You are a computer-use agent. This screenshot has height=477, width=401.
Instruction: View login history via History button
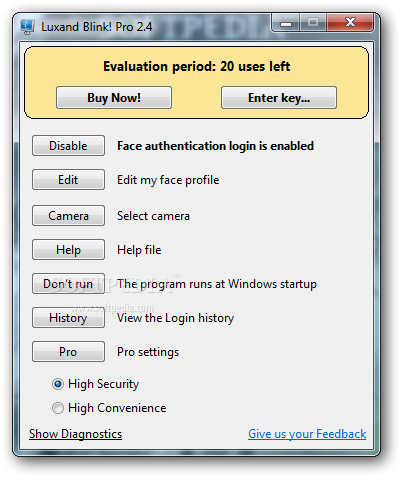coord(68,318)
